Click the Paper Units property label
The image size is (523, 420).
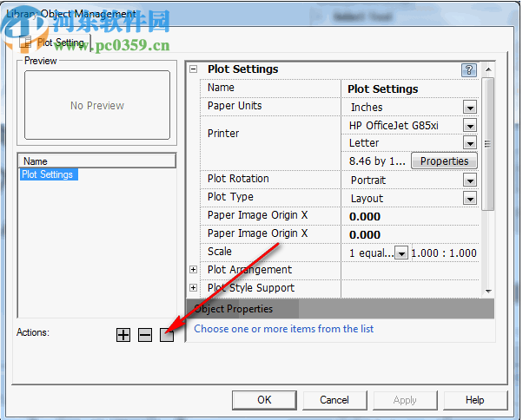coord(235,106)
